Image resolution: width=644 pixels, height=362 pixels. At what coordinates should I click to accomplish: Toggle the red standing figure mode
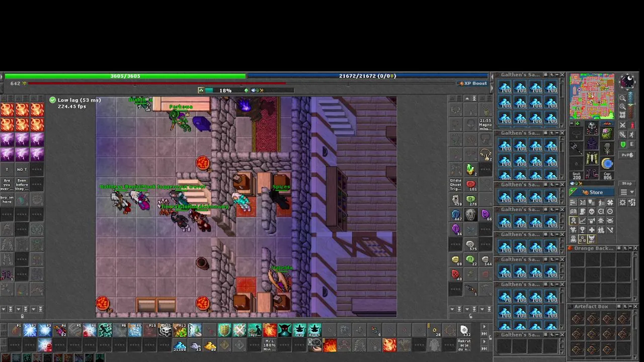pos(632,125)
